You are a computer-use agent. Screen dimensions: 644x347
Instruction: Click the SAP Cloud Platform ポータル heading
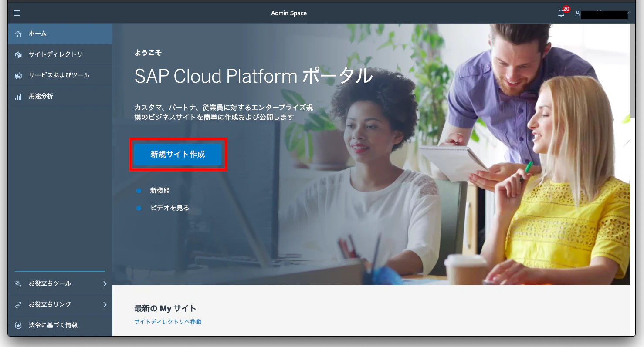pyautogui.click(x=254, y=76)
